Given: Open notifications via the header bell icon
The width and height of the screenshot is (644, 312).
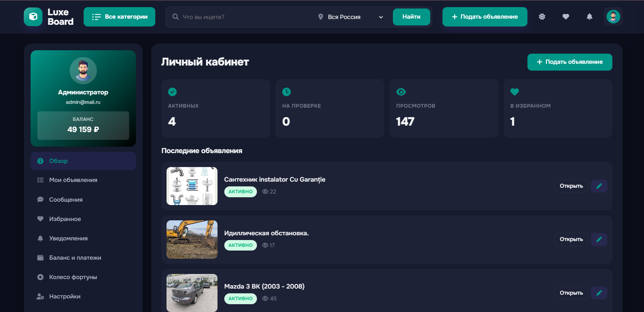Looking at the screenshot, I should click(x=590, y=17).
